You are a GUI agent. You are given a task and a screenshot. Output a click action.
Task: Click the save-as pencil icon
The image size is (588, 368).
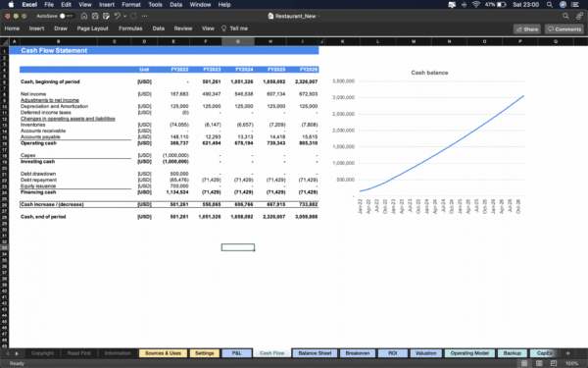[x=106, y=16]
